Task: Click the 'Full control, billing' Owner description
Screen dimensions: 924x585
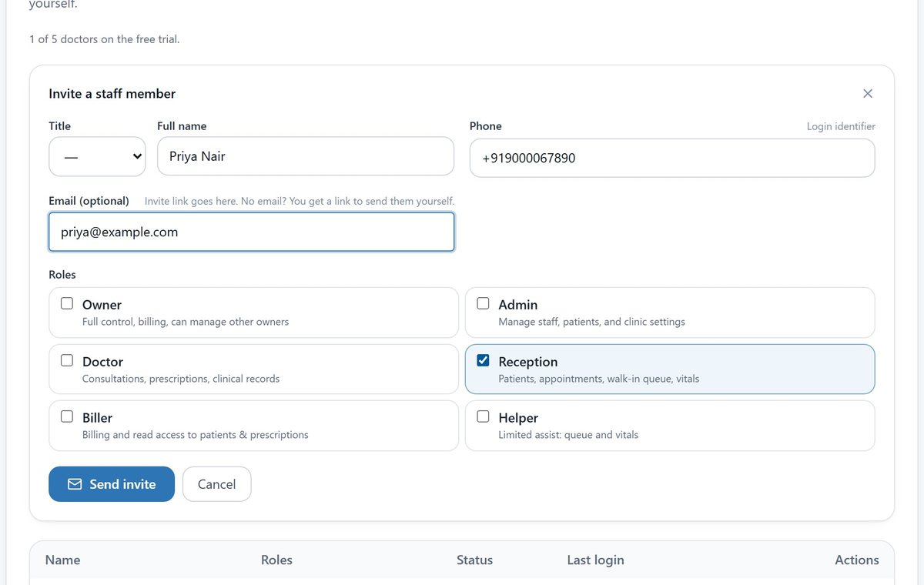Action: [186, 322]
